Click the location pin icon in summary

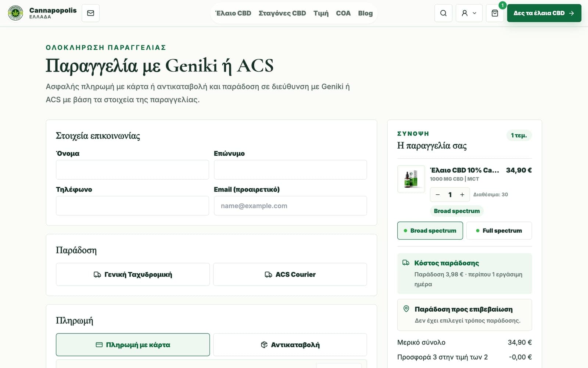tap(406, 309)
